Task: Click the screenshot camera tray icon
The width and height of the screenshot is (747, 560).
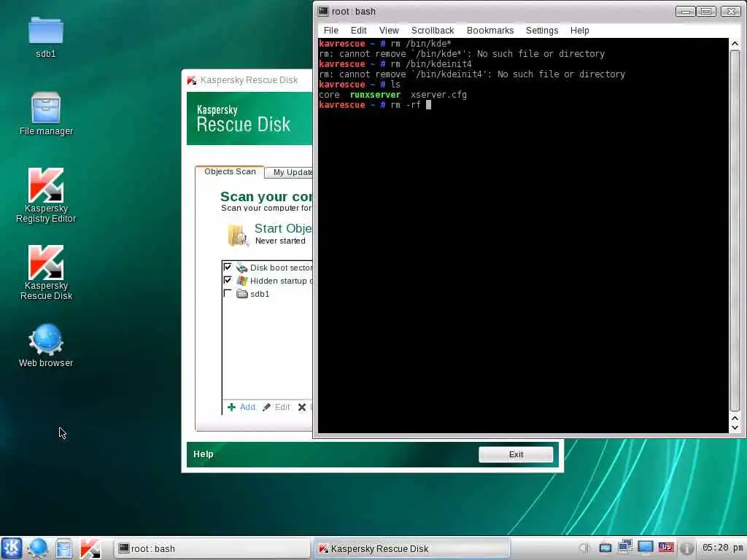Action: (x=605, y=548)
